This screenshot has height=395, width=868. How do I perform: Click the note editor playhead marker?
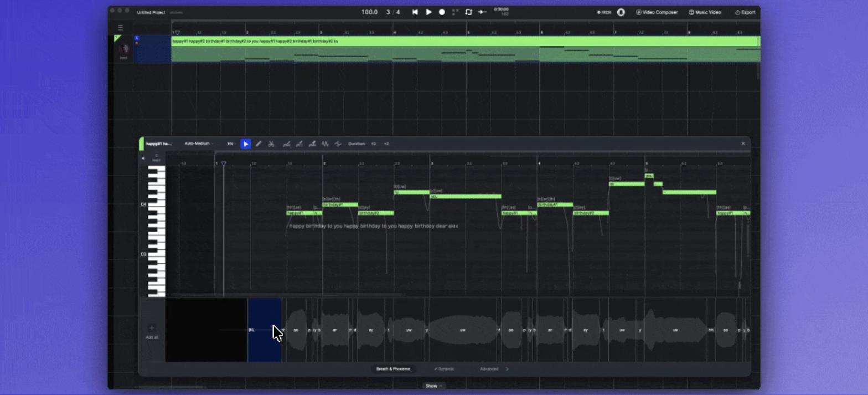[x=224, y=164]
